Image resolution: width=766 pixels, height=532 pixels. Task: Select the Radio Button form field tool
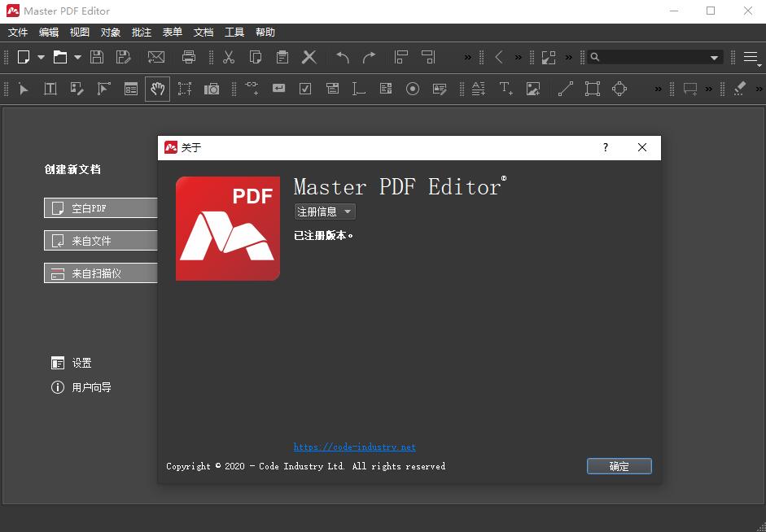[413, 89]
